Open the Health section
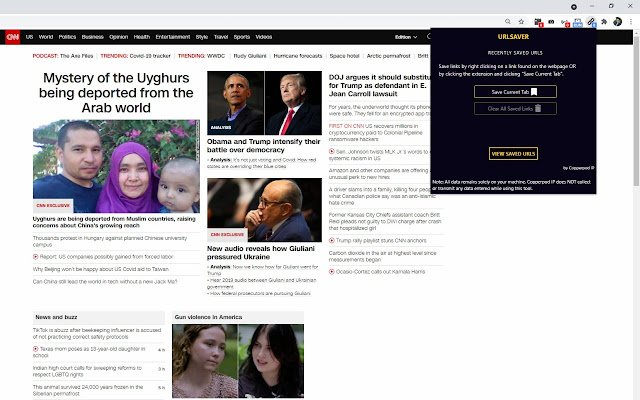The height and width of the screenshot is (400, 640). click(x=142, y=37)
